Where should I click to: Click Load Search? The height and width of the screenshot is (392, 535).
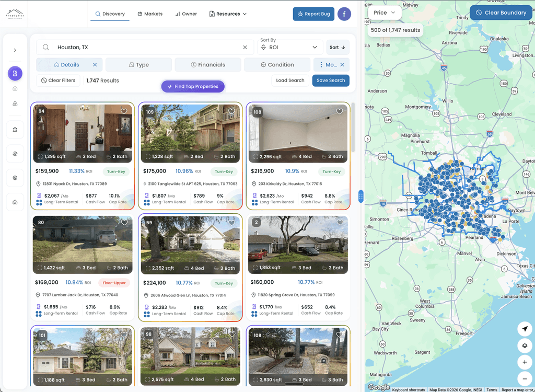290,80
